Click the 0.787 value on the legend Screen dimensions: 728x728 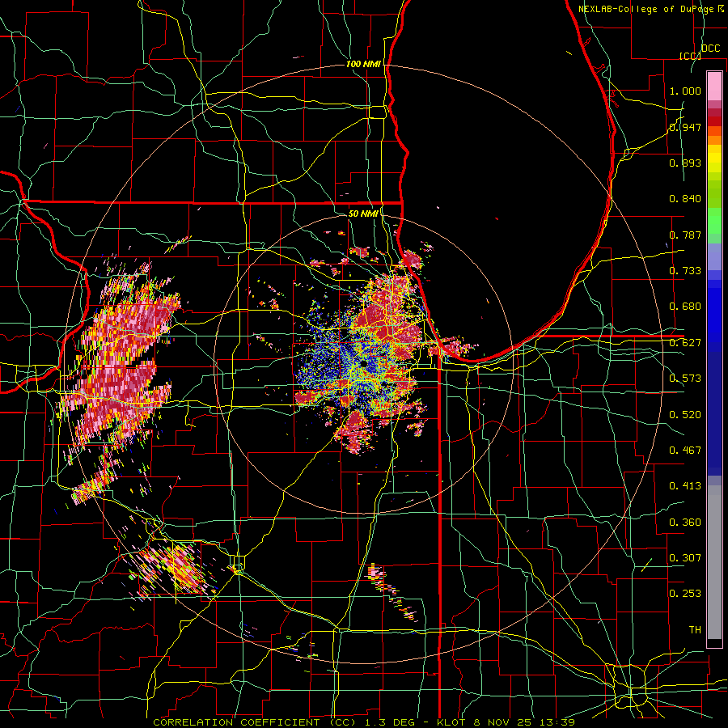[685, 235]
